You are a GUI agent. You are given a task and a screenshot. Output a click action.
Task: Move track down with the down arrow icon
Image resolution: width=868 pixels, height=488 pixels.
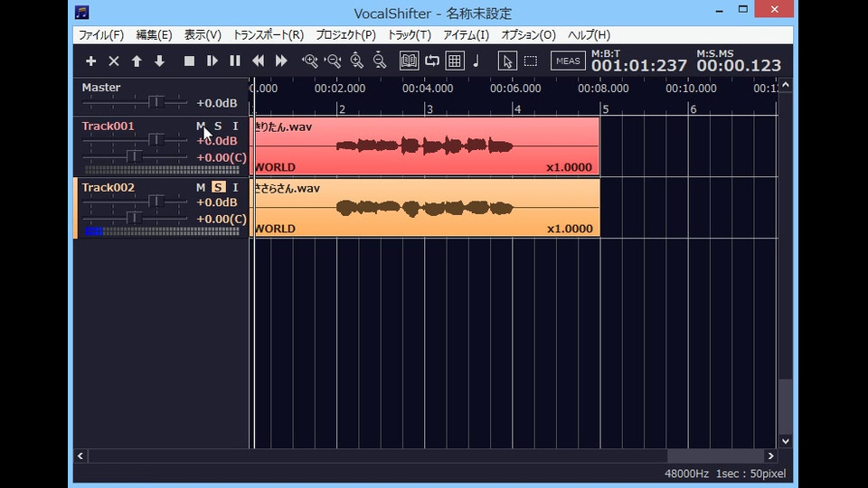click(x=159, y=61)
